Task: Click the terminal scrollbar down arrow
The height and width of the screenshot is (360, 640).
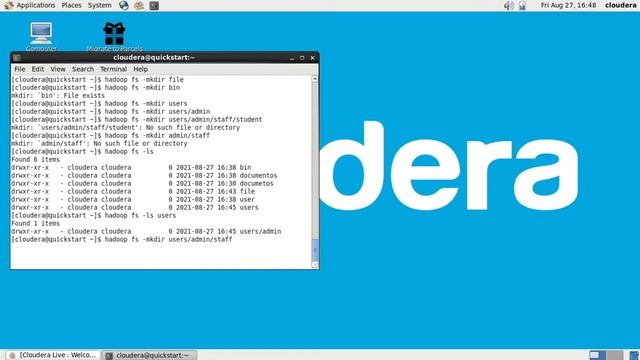Action: [315, 265]
